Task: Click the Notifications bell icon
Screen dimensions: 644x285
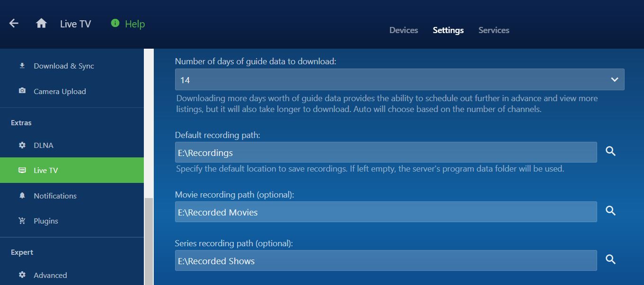Action: point(22,195)
